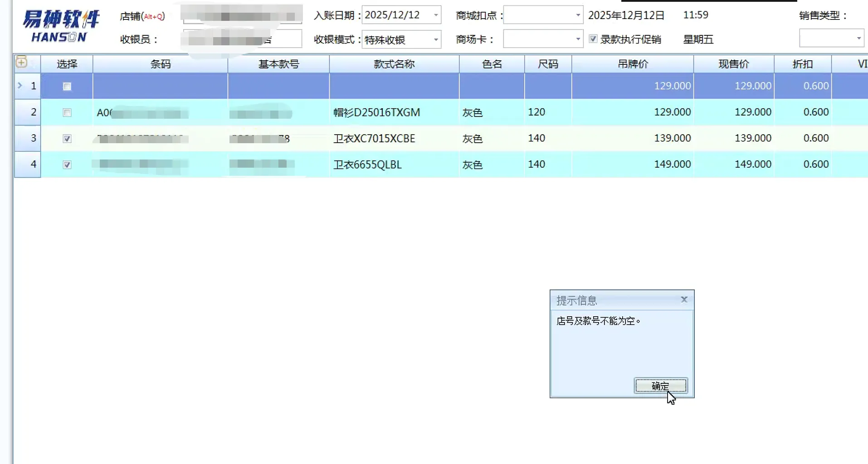Click the grid add-row plus icon

coord(21,63)
